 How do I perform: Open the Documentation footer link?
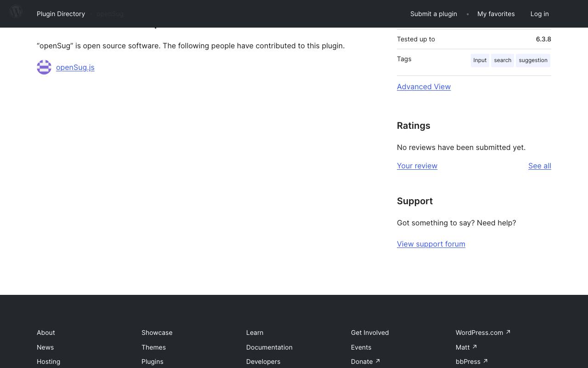click(269, 347)
